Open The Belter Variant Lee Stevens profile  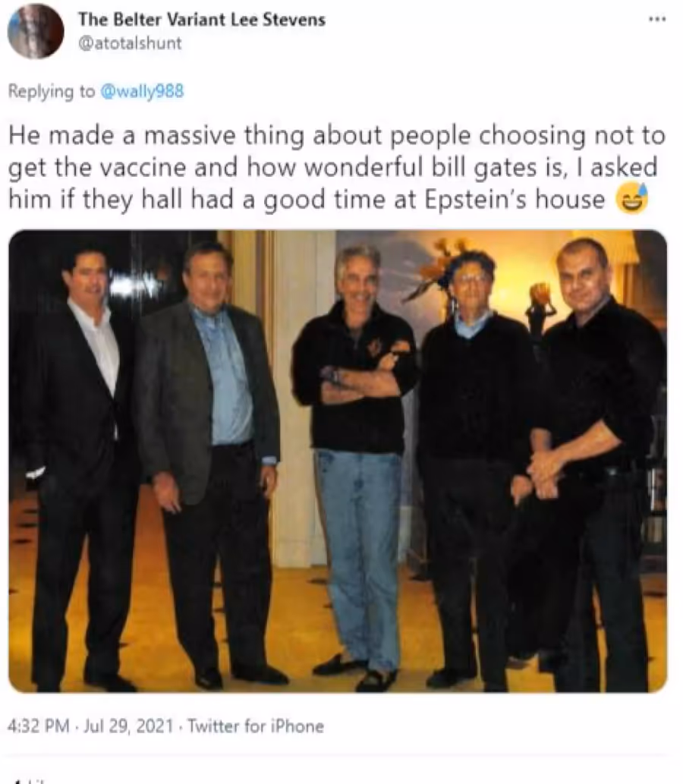(202, 20)
